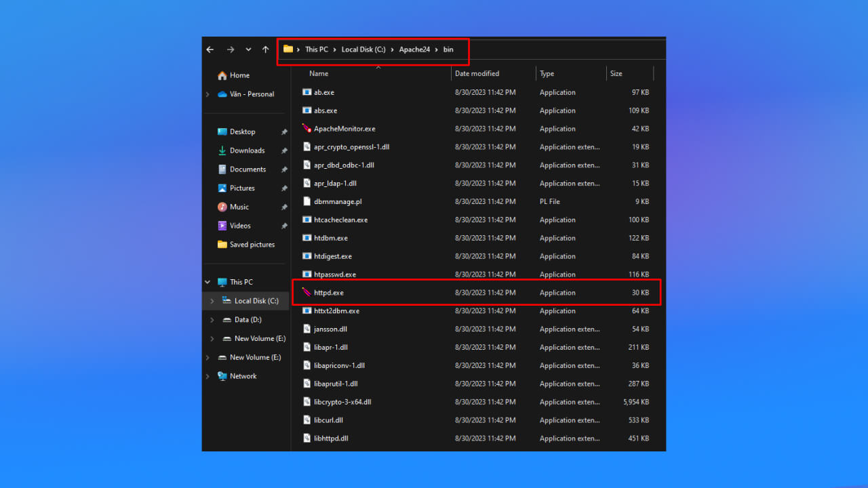Sort by the Name column header
The height and width of the screenshot is (488, 868).
click(319, 73)
